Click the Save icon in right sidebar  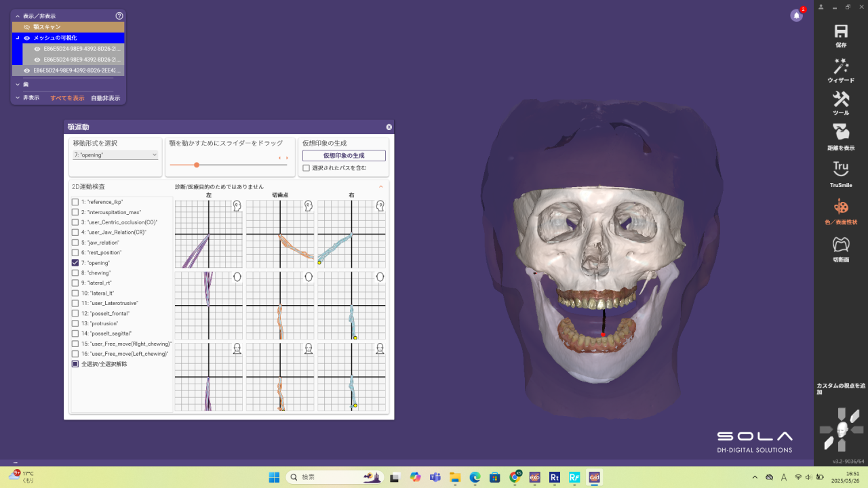point(841,32)
